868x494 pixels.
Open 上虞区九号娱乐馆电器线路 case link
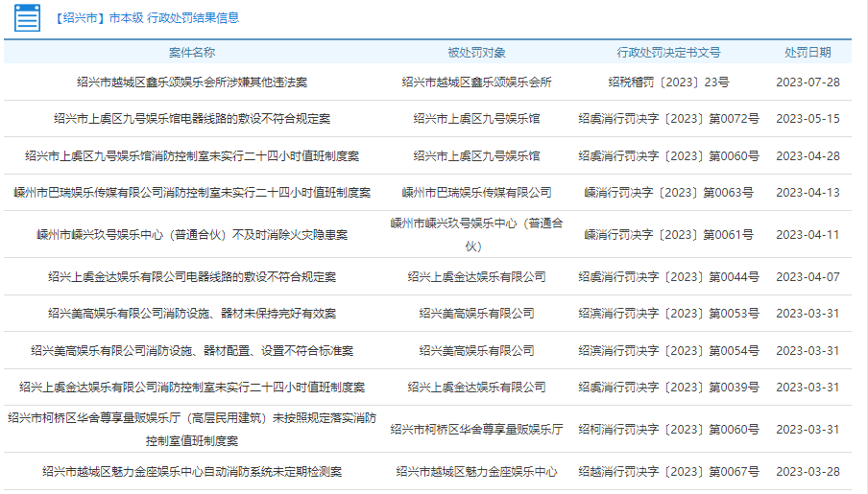[192, 119]
